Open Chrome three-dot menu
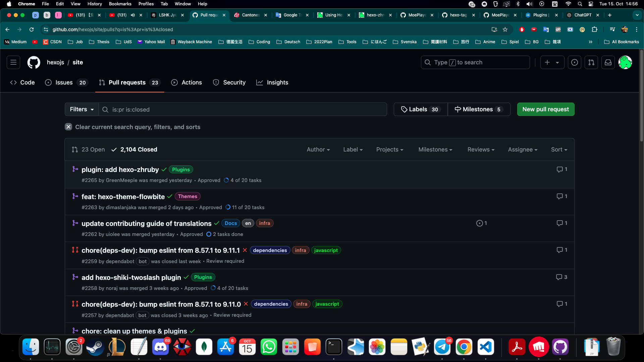This screenshot has width=644, height=362. coord(636,29)
